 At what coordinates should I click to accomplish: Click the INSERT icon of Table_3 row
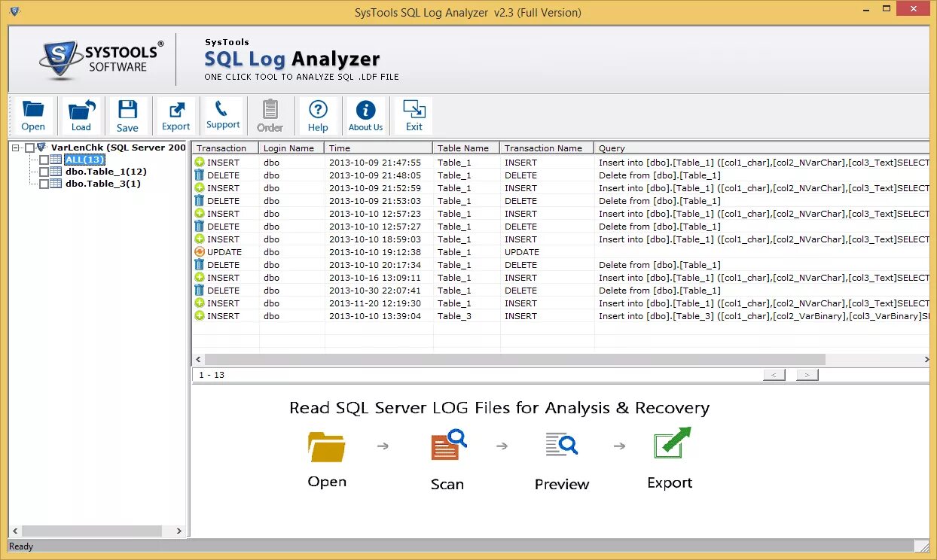pyautogui.click(x=200, y=316)
